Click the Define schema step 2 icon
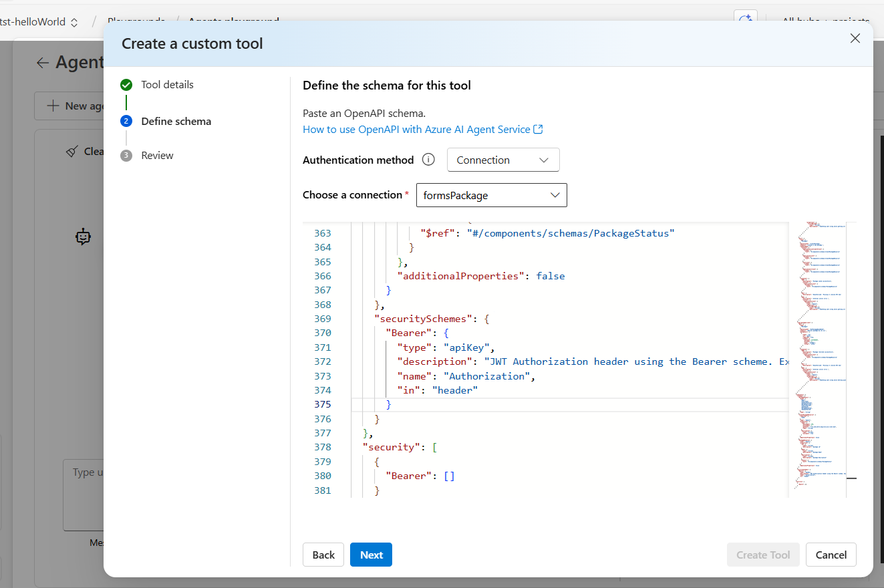This screenshot has height=588, width=884. (x=126, y=121)
